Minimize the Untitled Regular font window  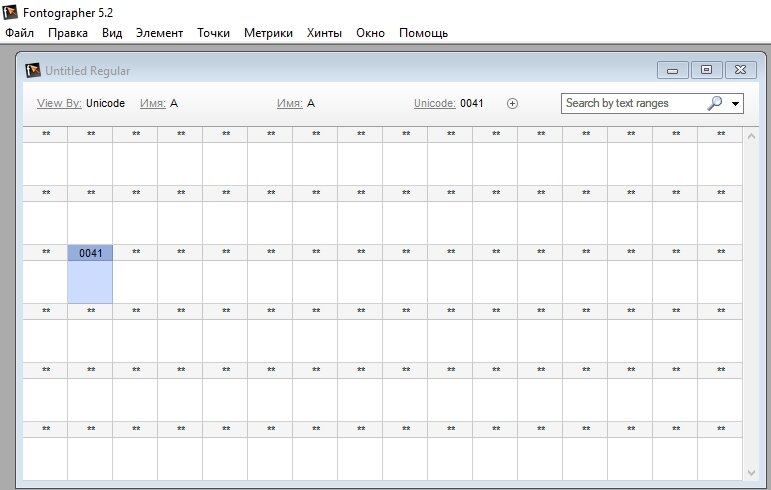coord(672,70)
